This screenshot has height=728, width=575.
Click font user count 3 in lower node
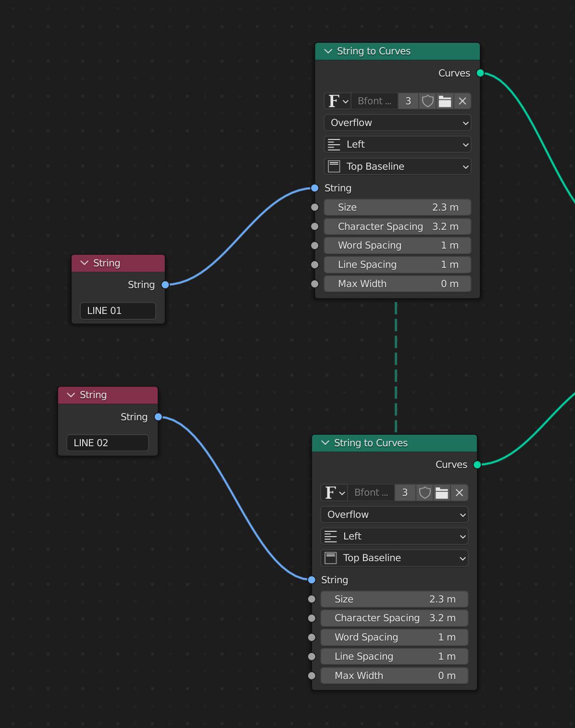click(x=405, y=493)
